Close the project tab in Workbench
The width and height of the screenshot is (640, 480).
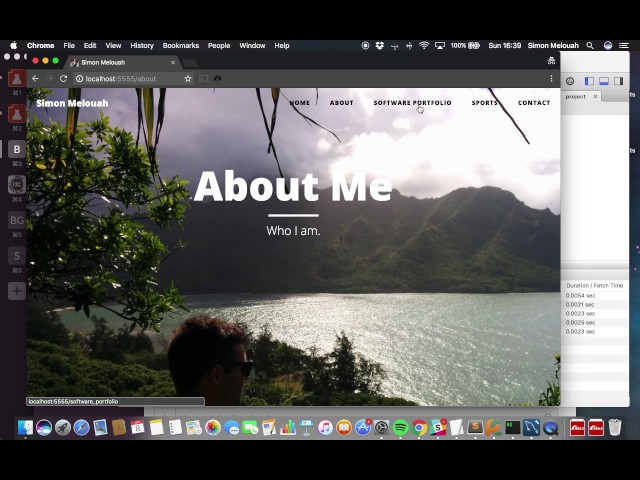tap(595, 96)
